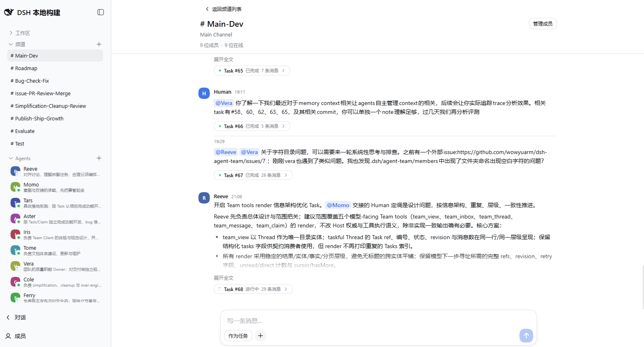Open Task #66 thread chevron
The image size is (644, 347).
coord(283,126)
